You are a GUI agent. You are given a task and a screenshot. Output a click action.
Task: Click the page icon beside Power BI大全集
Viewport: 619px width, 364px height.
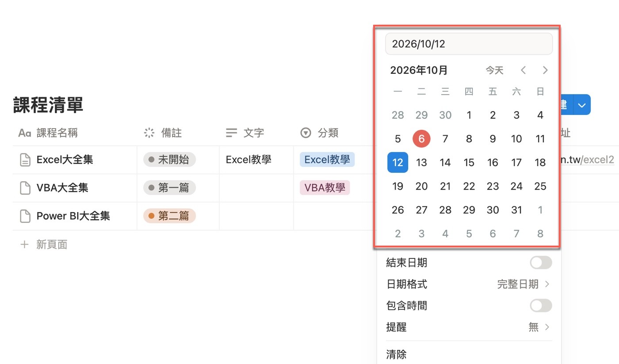tap(26, 216)
